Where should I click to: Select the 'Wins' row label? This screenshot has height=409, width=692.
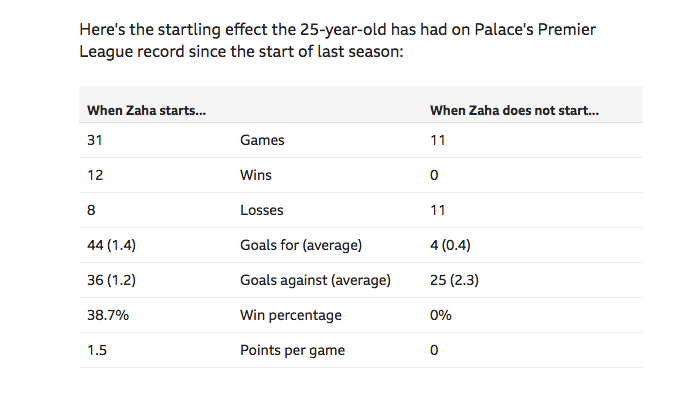[x=256, y=175]
